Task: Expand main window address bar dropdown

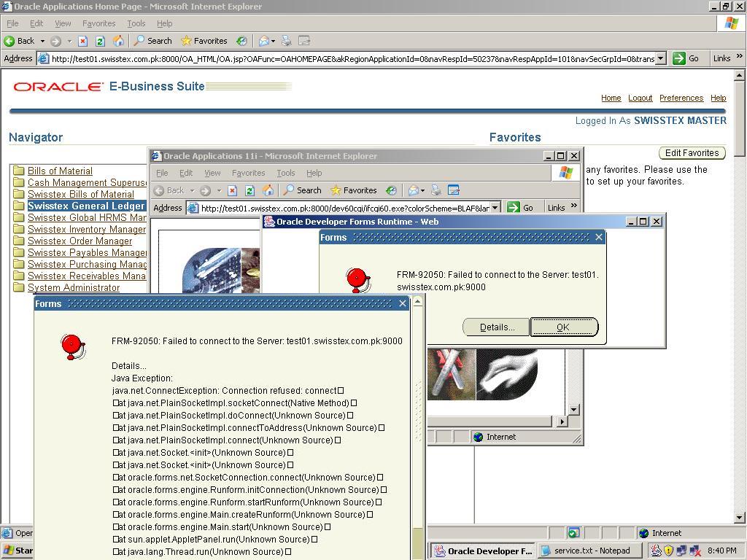Action: (x=660, y=58)
